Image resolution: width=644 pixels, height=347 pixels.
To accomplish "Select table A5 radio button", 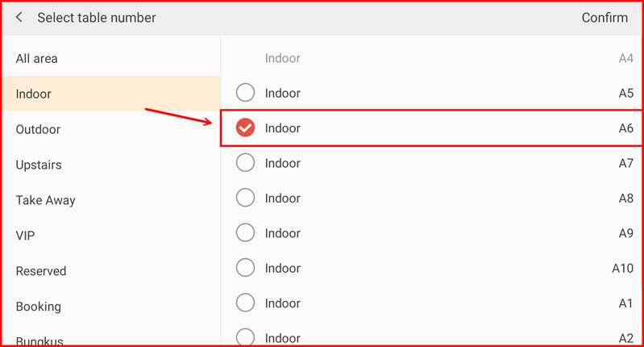I will tap(245, 93).
